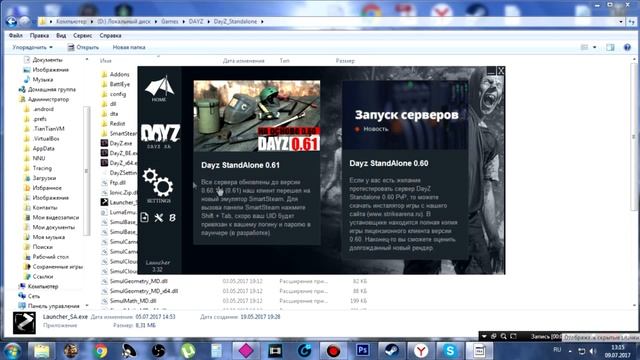Open uTorrent from the taskbar
This screenshot has width=640, height=360.
[x=187, y=351]
